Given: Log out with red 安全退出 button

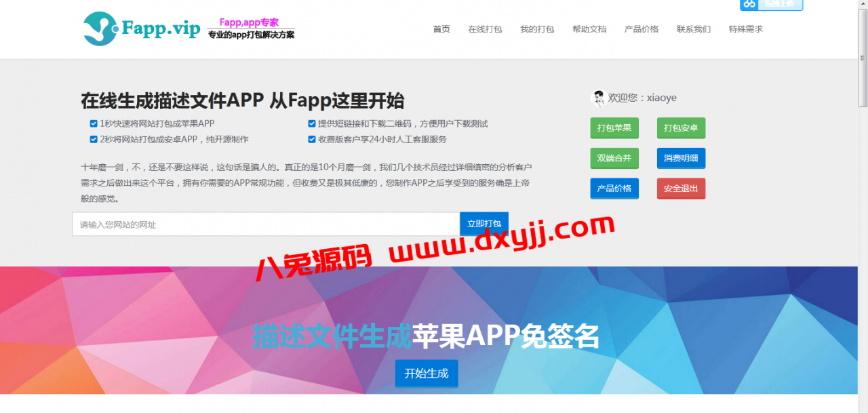Looking at the screenshot, I should tap(681, 188).
